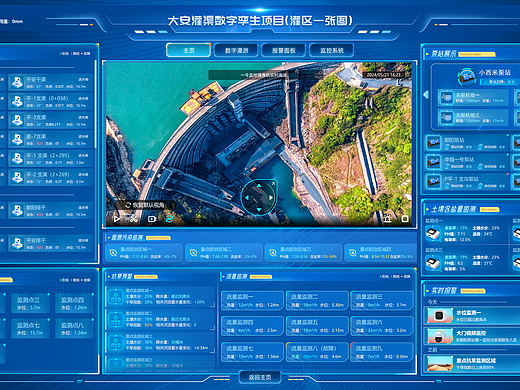This screenshot has width=520, height=390.
Task: Open the 报警面板 tab
Action: (x=284, y=50)
